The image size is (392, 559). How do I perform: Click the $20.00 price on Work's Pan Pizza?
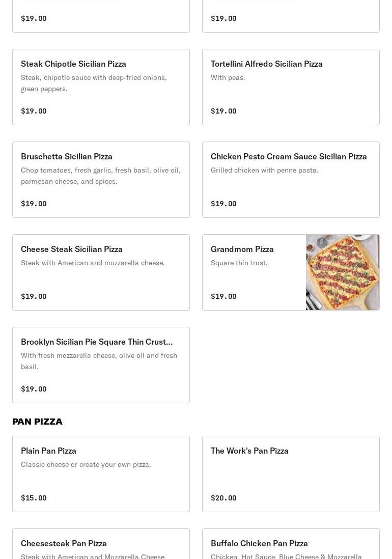click(x=223, y=498)
